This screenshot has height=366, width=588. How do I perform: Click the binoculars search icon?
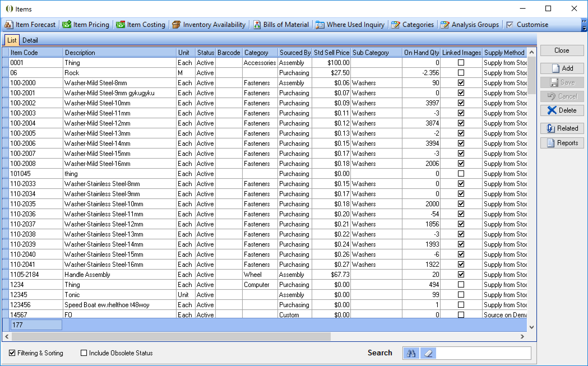(411, 353)
